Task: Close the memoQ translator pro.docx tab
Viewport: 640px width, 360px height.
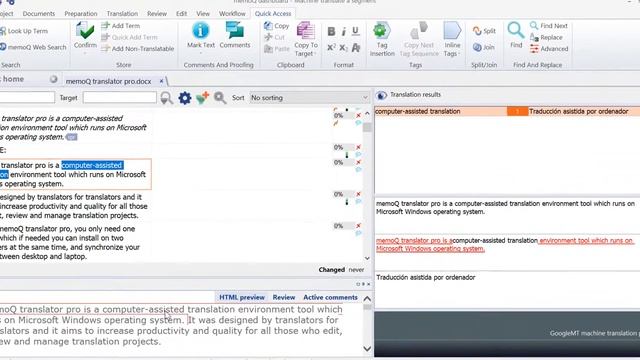Action: (x=162, y=81)
